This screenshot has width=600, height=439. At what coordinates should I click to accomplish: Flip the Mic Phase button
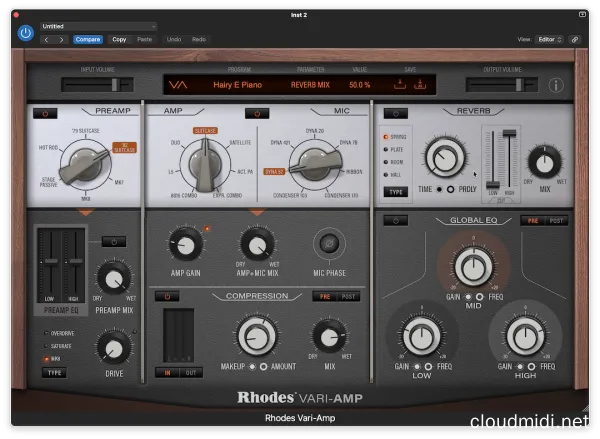pos(329,244)
